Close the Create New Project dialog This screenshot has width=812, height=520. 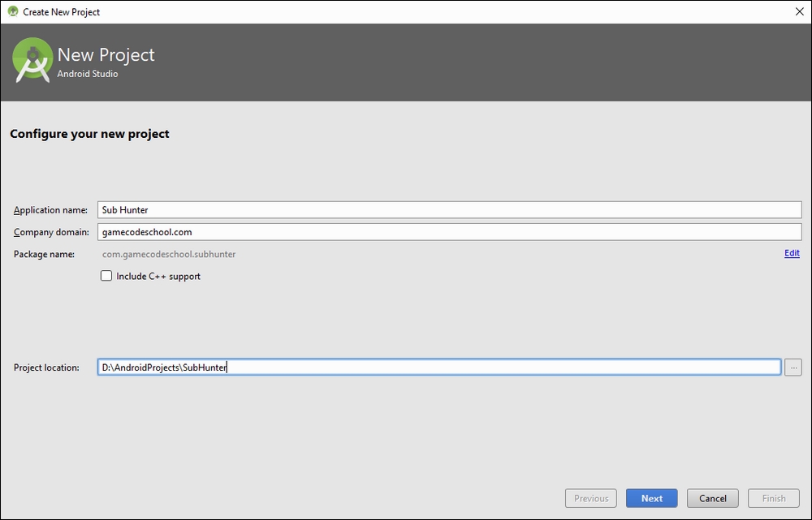pyautogui.click(x=799, y=11)
